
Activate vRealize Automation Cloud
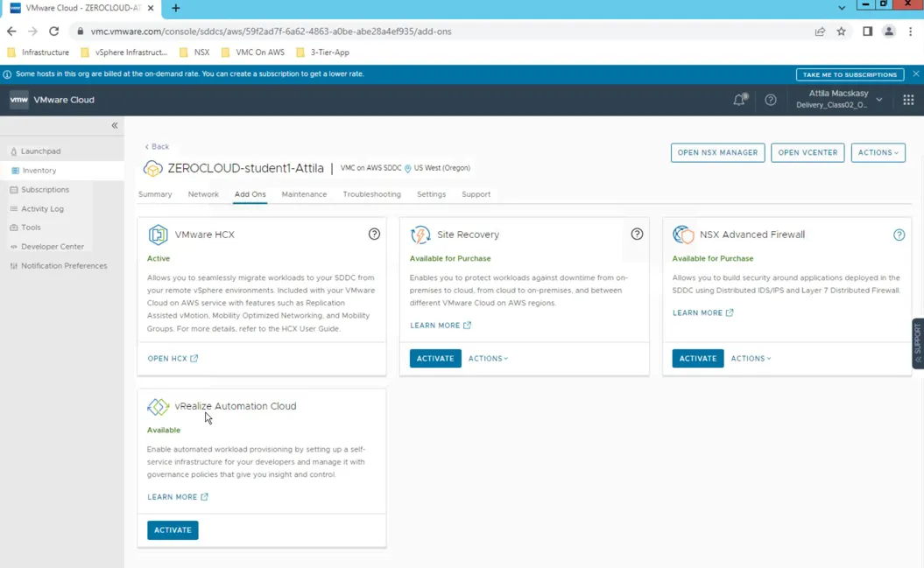[173, 530]
